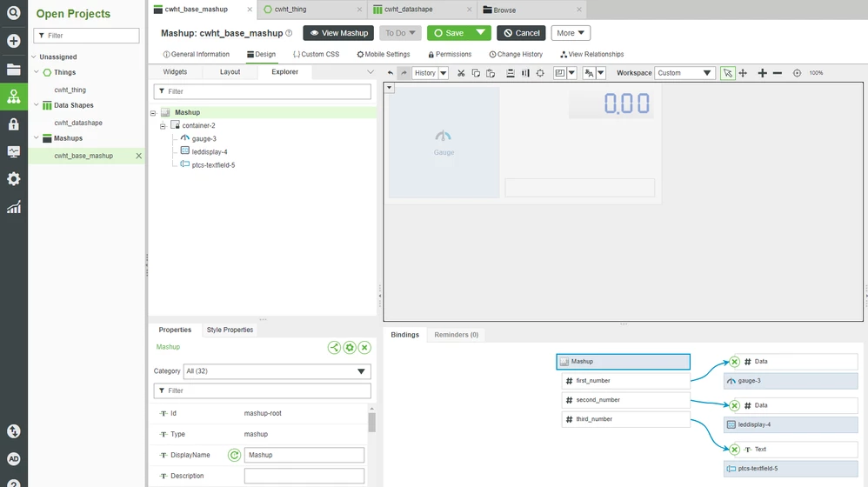Viewport: 868px width, 487px height.
Task: Open the More dropdown menu
Action: coord(571,33)
